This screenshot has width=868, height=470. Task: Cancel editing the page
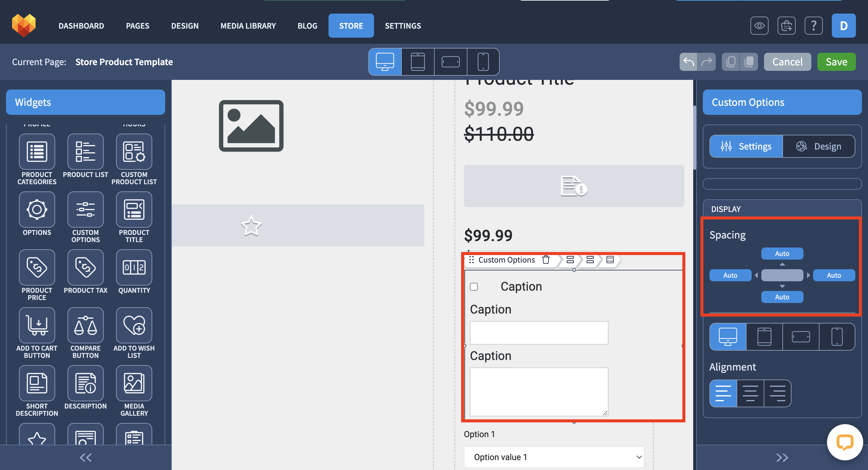pyautogui.click(x=787, y=62)
